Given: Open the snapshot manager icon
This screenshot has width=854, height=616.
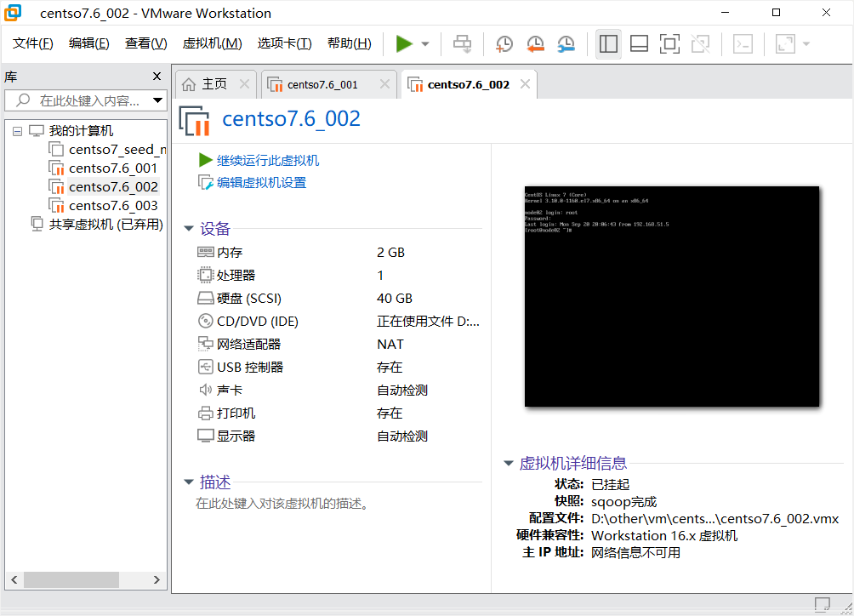Looking at the screenshot, I should tap(566, 43).
